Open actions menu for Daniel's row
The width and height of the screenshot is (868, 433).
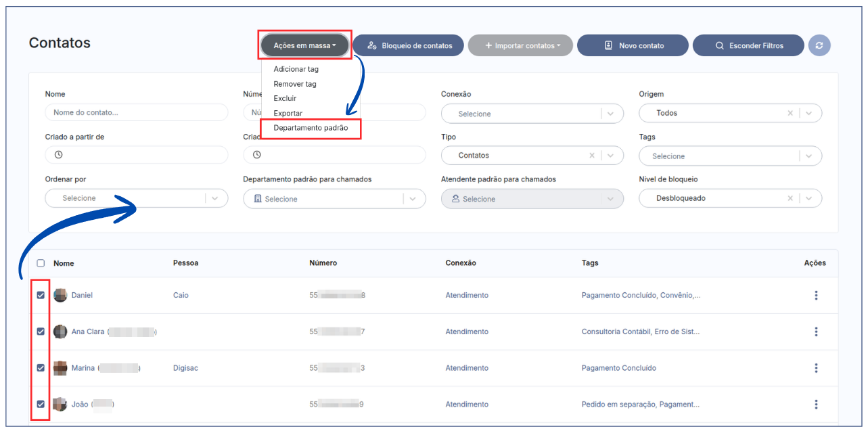pyautogui.click(x=816, y=295)
